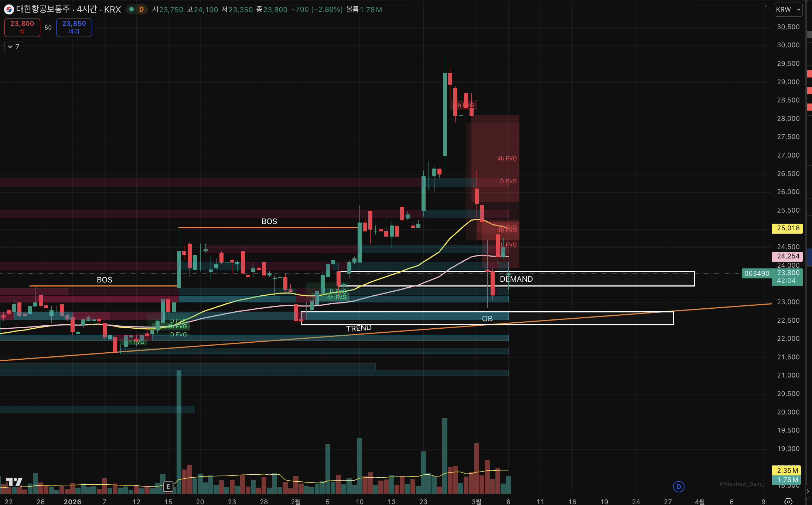Expand the collapsed indicator legend showing 7
This screenshot has width=812, height=505.
(13, 47)
